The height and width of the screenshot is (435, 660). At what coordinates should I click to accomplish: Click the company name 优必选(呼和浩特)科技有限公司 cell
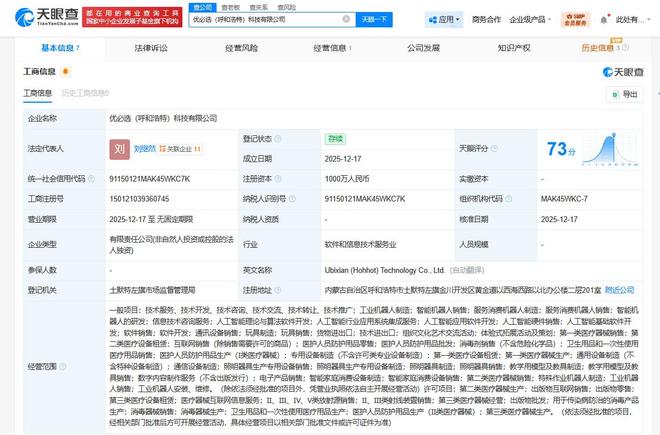click(163, 118)
